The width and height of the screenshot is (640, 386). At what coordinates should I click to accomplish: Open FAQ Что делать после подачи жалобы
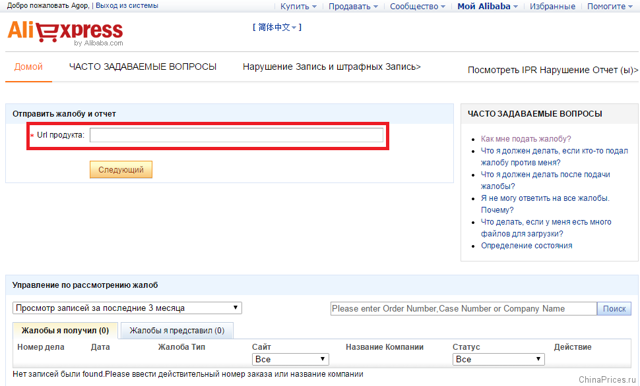(545, 180)
